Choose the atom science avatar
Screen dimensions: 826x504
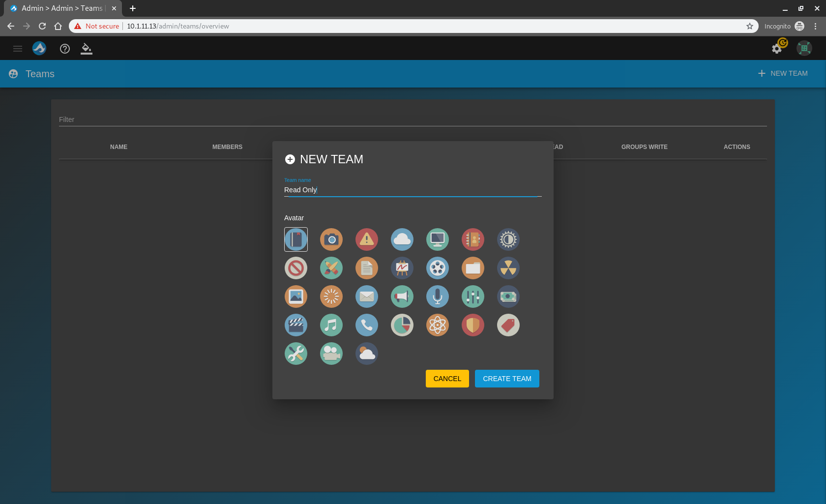pos(438,325)
